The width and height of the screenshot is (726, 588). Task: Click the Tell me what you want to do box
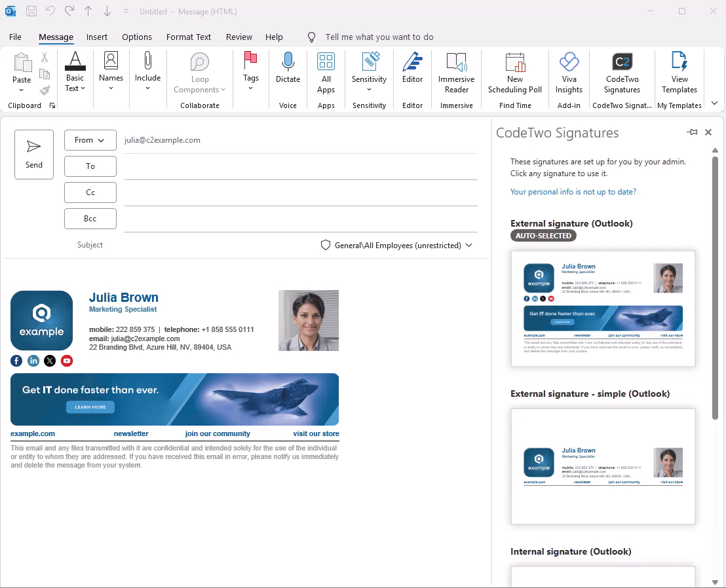point(379,37)
